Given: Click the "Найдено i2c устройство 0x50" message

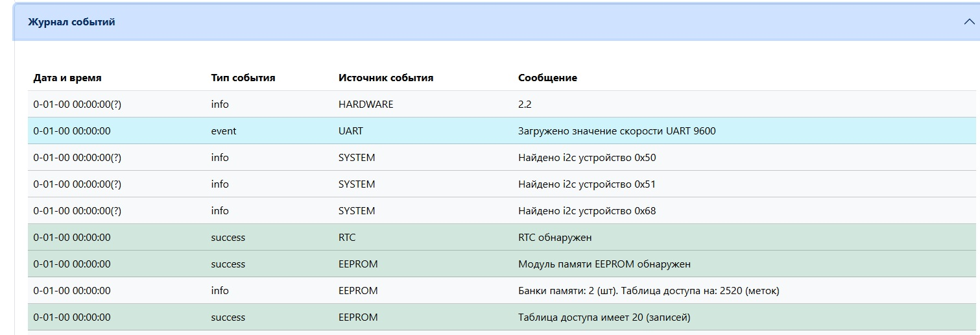Looking at the screenshot, I should pyautogui.click(x=587, y=158).
